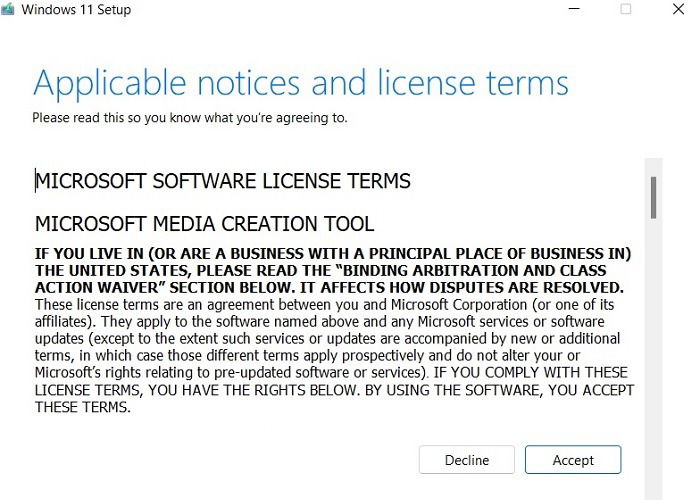Click the Accept button
700x500 pixels.
573,459
